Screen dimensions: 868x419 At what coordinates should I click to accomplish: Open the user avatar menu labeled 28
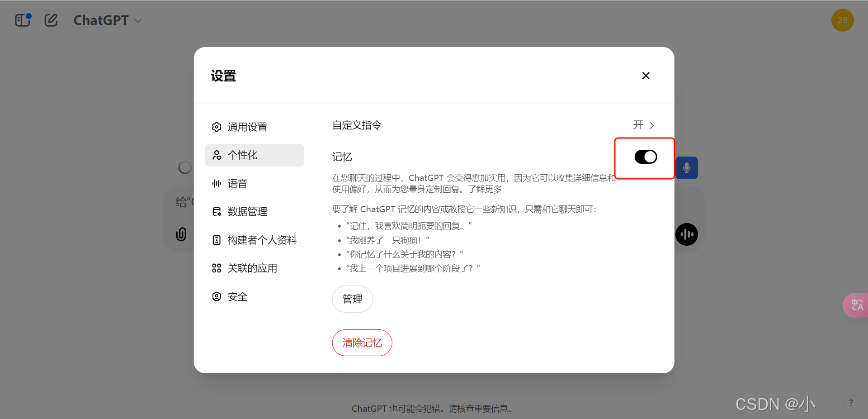coord(842,20)
